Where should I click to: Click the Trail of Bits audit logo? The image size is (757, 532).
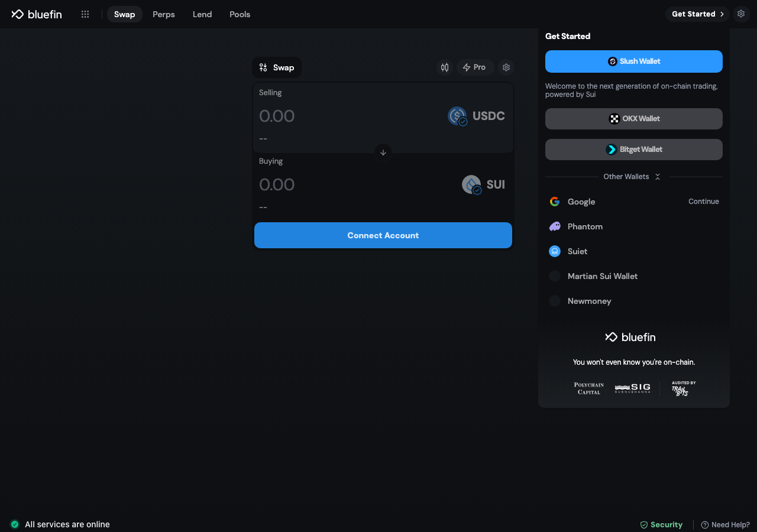[683, 388]
